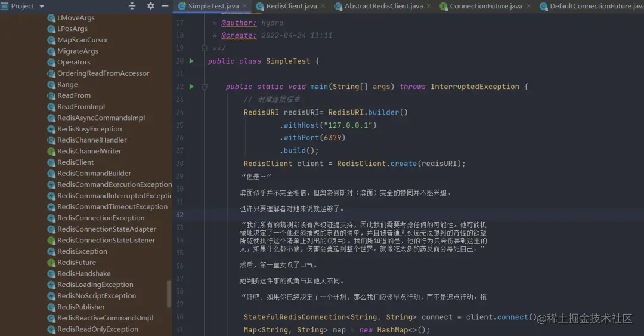The width and height of the screenshot is (644, 336).
Task: Click the class icon next to ReadFromImpl
Action: point(51,106)
